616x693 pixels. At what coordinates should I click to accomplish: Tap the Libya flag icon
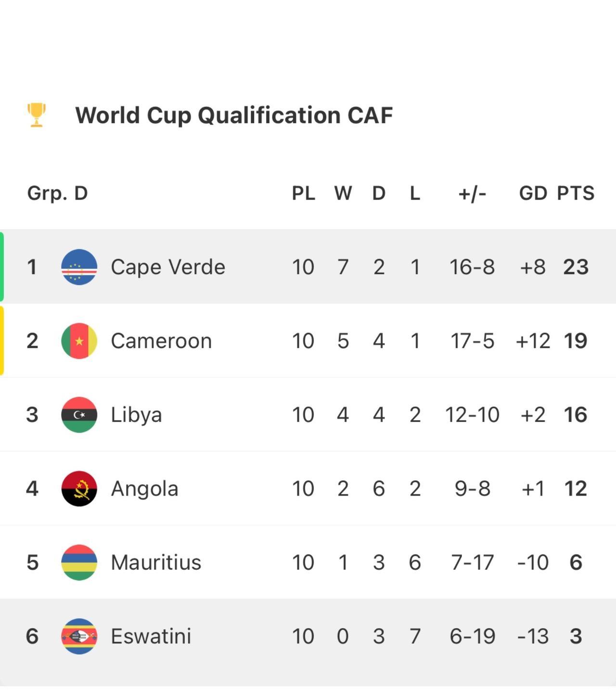(x=79, y=415)
